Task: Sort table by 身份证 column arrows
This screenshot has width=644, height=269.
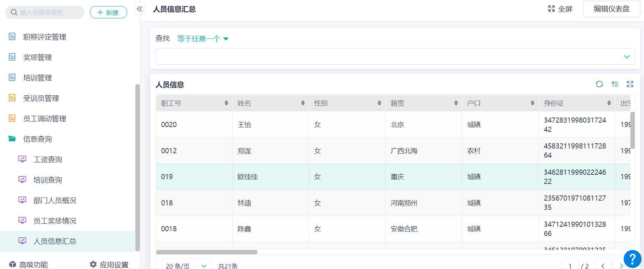Action: (609, 103)
